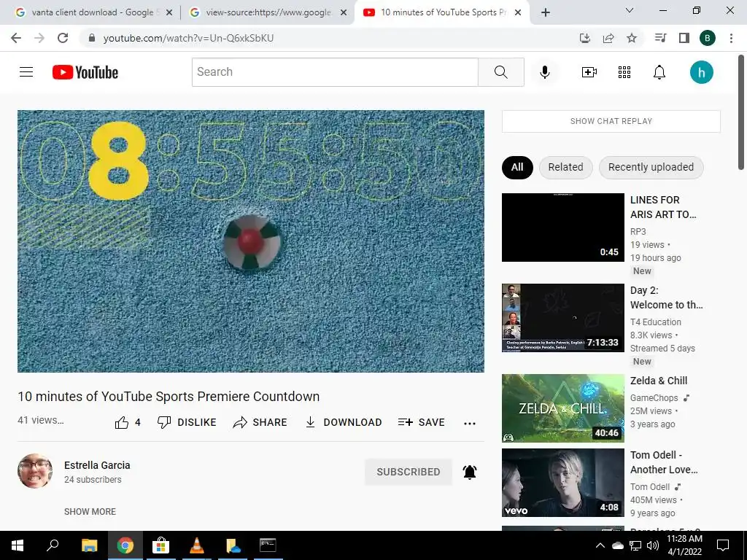Open a new browser tab
The height and width of the screenshot is (560, 747).
click(x=546, y=12)
